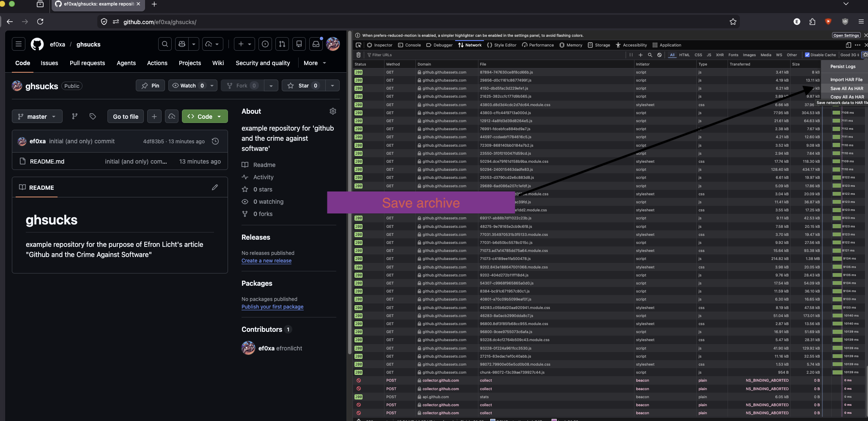Open the Actions repository tab
The width and height of the screenshot is (868, 421).
tap(157, 63)
